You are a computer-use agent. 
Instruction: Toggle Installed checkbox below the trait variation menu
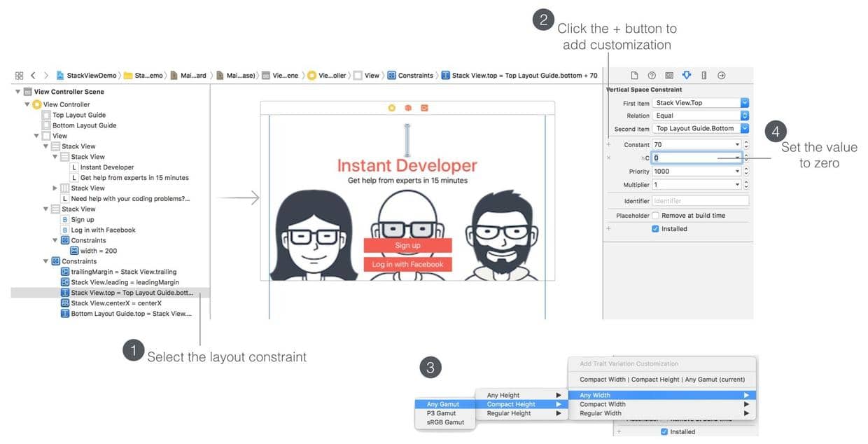664,432
